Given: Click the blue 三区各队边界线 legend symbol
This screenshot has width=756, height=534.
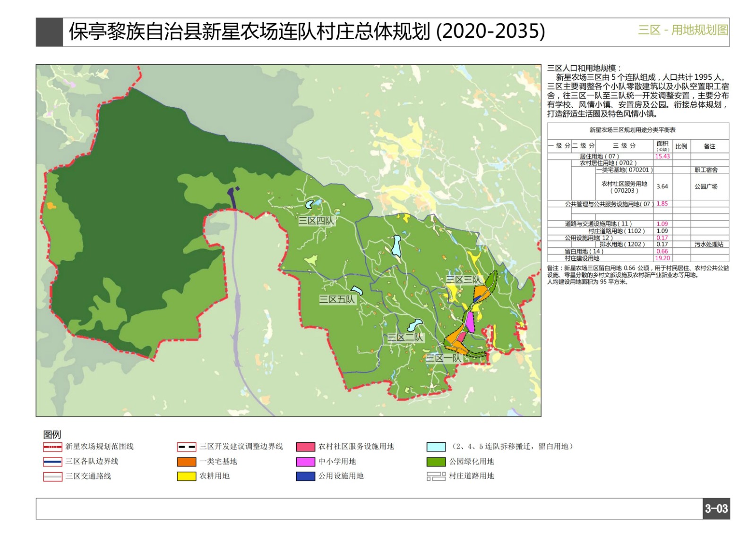Looking at the screenshot, I should click(52, 461).
